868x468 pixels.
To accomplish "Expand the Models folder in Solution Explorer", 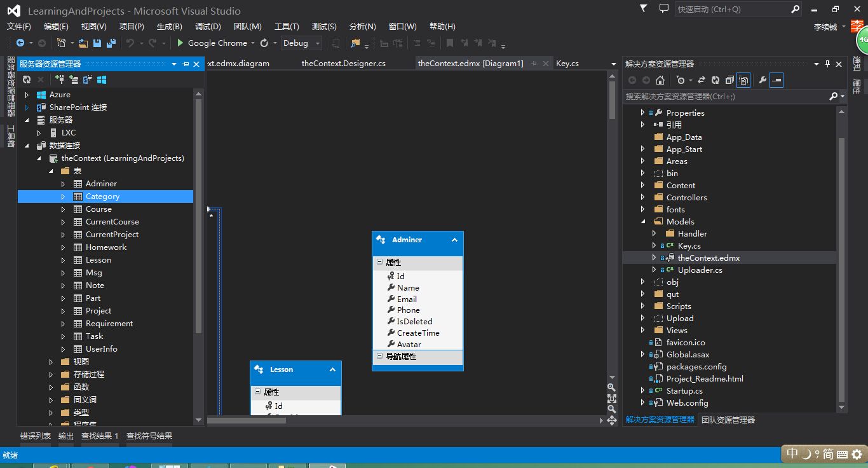I will point(644,221).
